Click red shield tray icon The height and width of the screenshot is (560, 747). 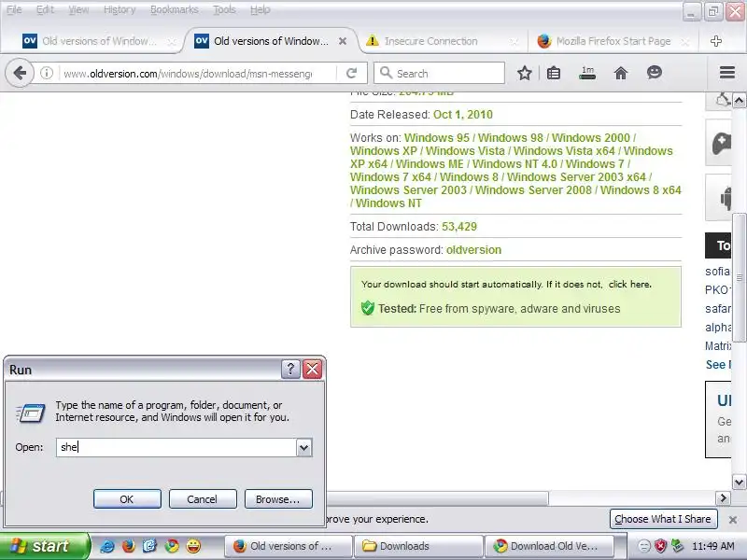click(x=660, y=546)
